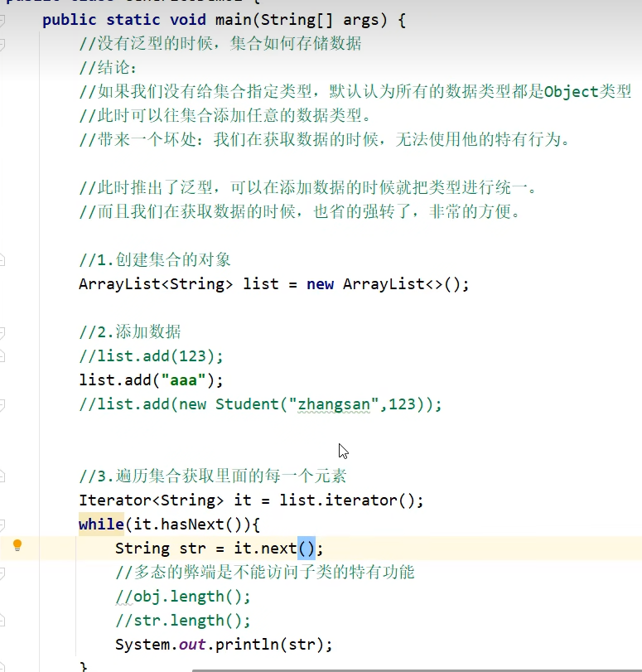Click the '//结论:' comment line

click(x=108, y=68)
